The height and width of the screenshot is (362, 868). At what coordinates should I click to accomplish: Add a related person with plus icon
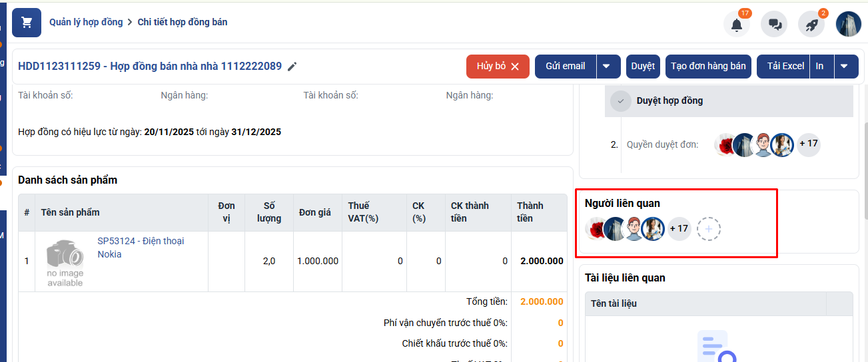click(709, 229)
